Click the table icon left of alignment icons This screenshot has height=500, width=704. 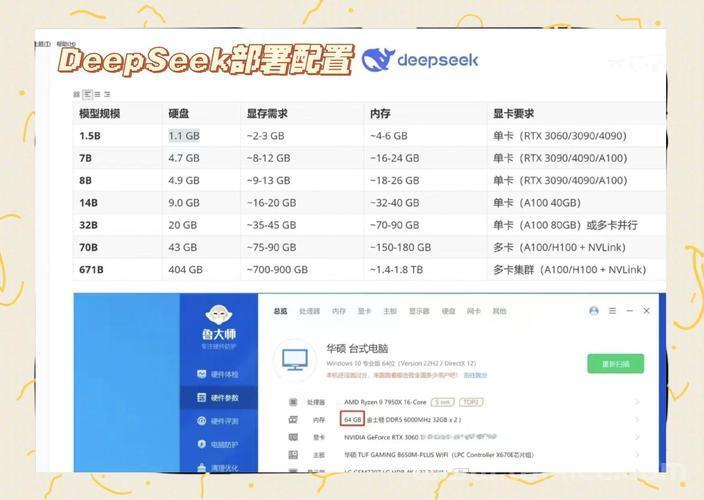76,94
